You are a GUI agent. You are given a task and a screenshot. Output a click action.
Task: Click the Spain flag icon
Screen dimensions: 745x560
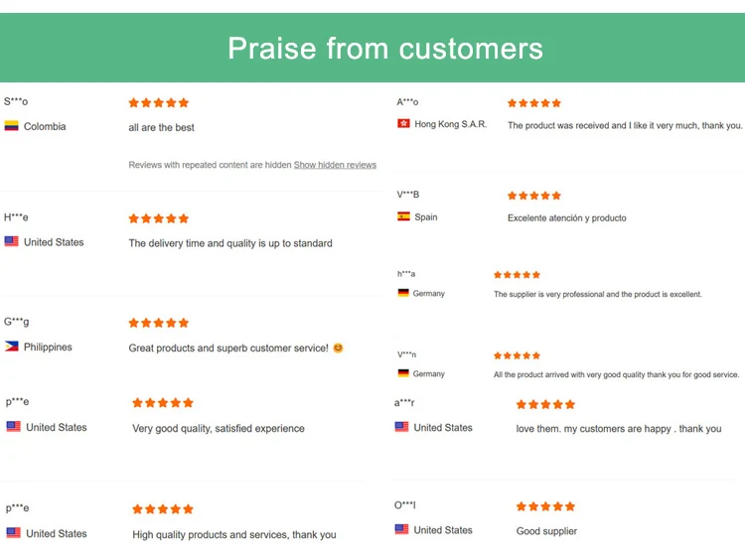tap(403, 216)
